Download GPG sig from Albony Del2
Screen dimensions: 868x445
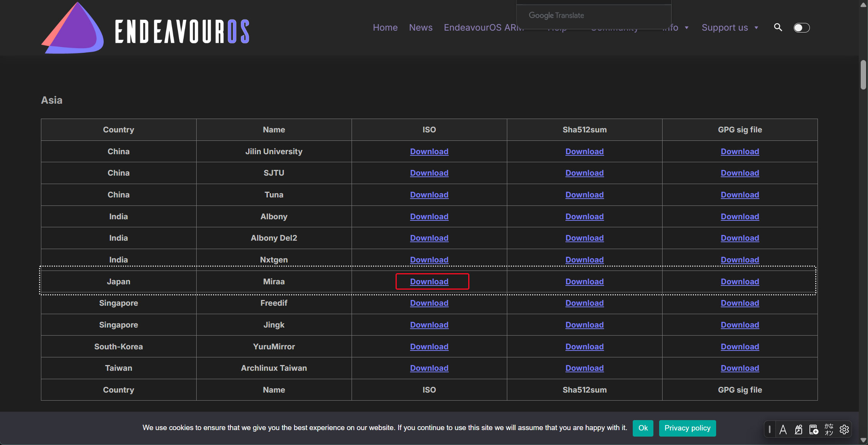click(740, 238)
